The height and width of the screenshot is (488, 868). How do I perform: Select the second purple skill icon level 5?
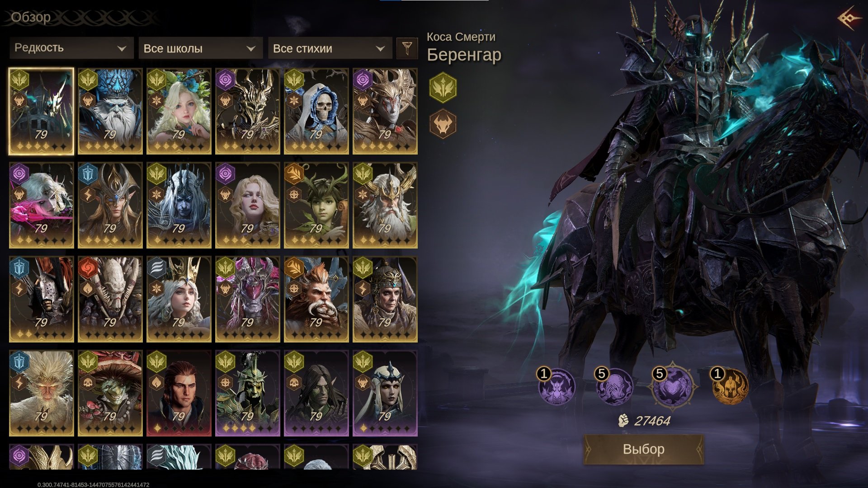coord(614,386)
